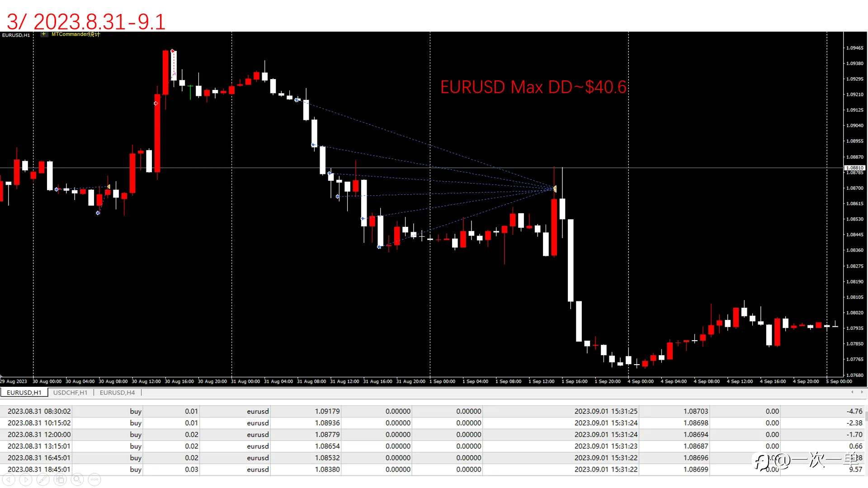This screenshot has width=868, height=488.
Task: Click the open price 1.08532 cell
Action: (x=327, y=458)
